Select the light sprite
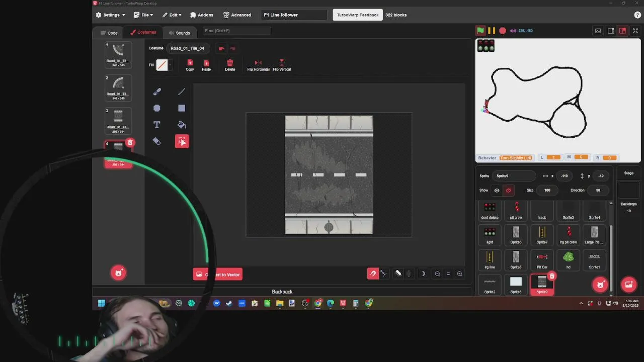 490,236
